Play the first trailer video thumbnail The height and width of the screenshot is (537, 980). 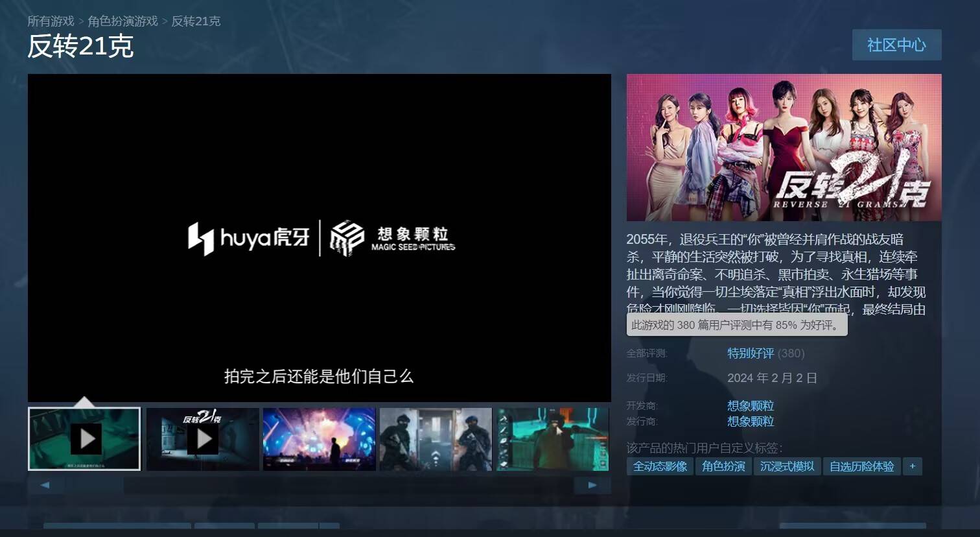coord(85,439)
